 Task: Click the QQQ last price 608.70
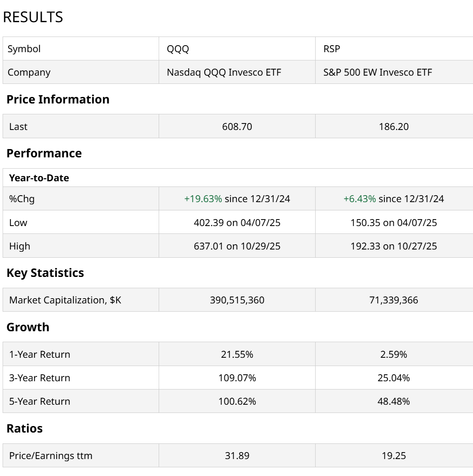(237, 126)
